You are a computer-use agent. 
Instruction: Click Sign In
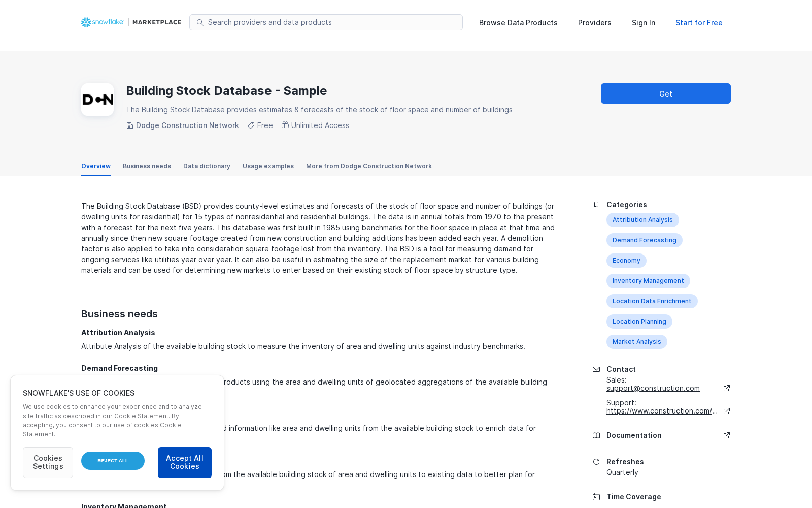point(644,23)
